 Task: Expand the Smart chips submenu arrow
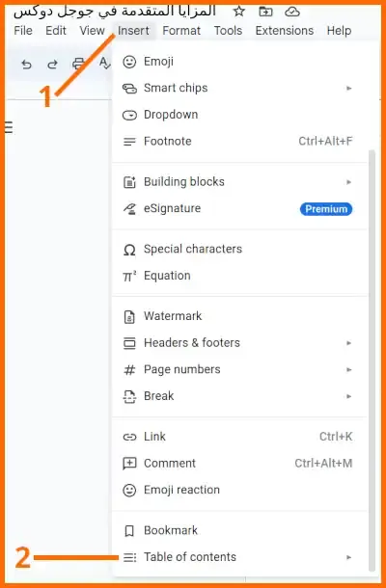click(349, 88)
